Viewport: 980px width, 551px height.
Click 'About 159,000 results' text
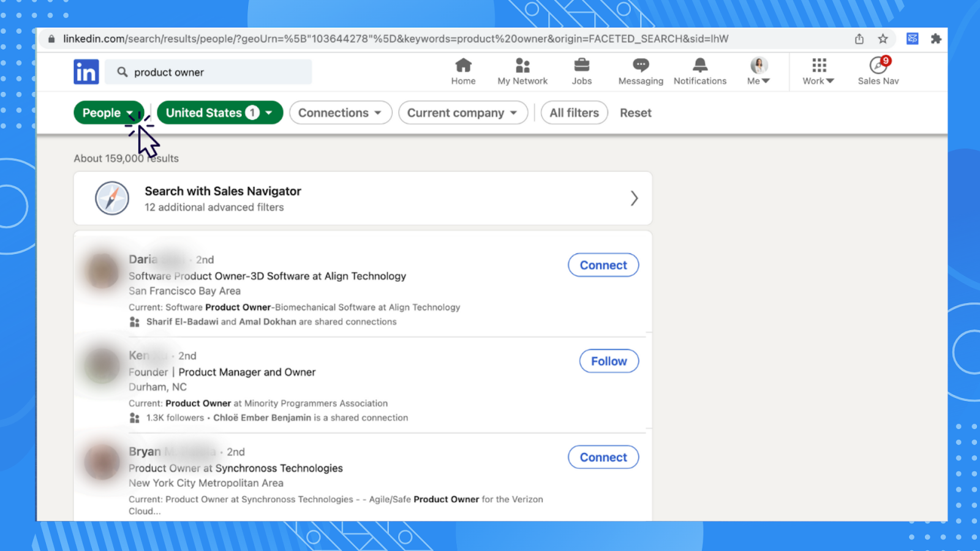pos(126,159)
